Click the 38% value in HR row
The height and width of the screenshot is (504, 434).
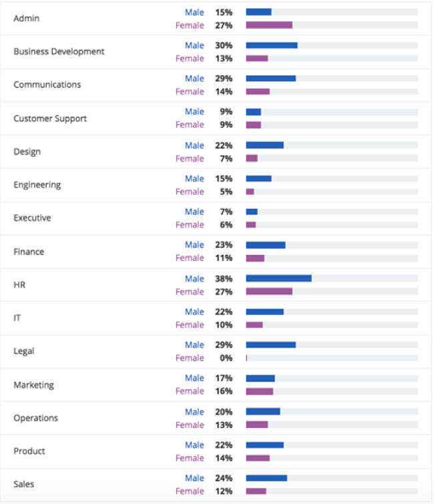(224, 278)
